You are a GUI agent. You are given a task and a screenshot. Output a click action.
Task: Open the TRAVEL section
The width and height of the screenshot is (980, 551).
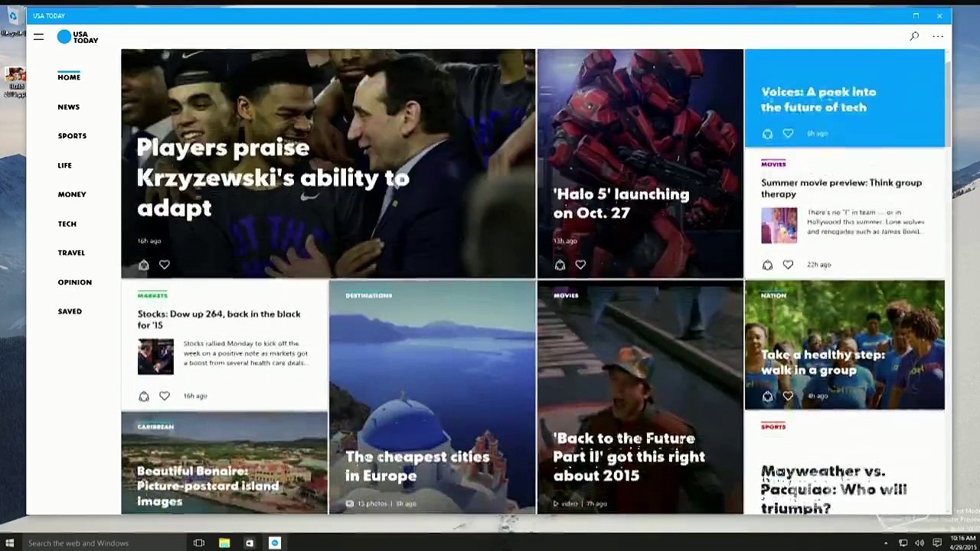point(71,253)
